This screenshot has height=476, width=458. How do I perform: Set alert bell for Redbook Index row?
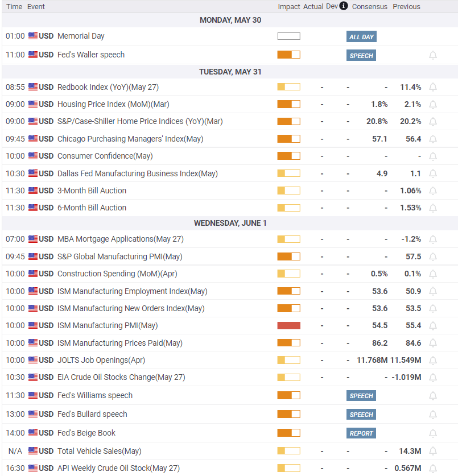[x=433, y=87]
